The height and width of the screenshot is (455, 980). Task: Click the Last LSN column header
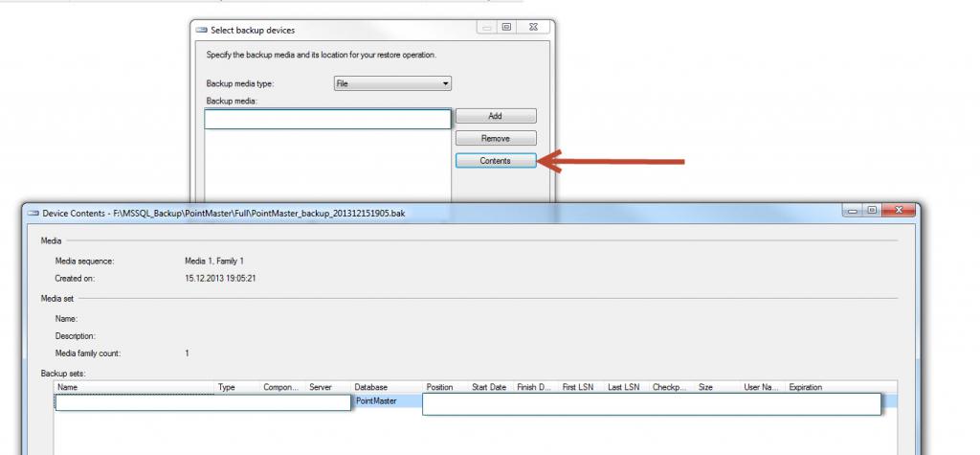coord(628,387)
